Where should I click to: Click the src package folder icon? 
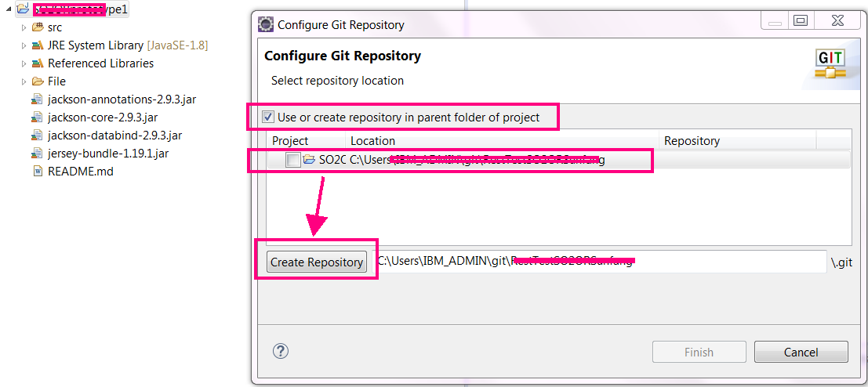pos(37,27)
